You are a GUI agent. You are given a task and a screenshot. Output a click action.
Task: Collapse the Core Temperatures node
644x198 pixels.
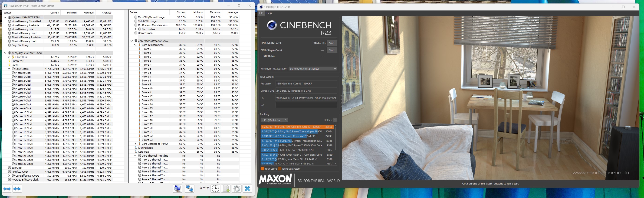pyautogui.click(x=135, y=45)
